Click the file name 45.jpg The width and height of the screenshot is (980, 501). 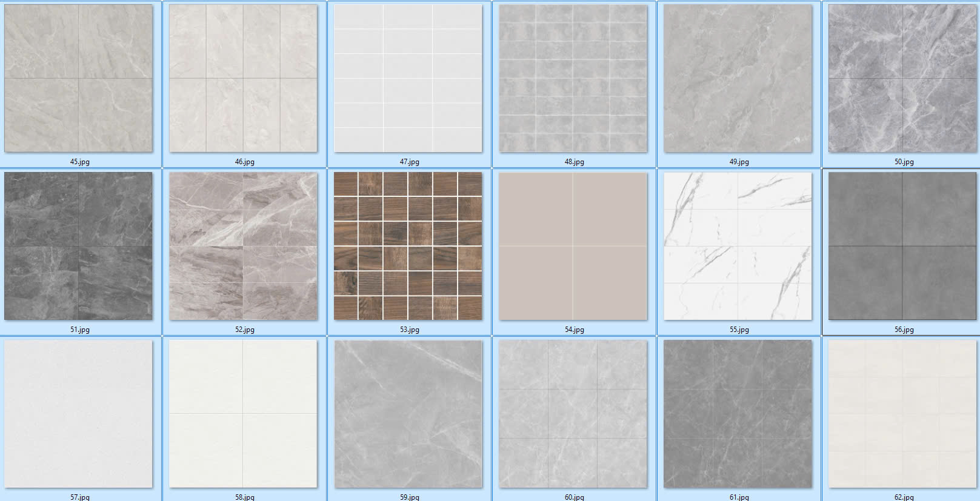pyautogui.click(x=79, y=162)
